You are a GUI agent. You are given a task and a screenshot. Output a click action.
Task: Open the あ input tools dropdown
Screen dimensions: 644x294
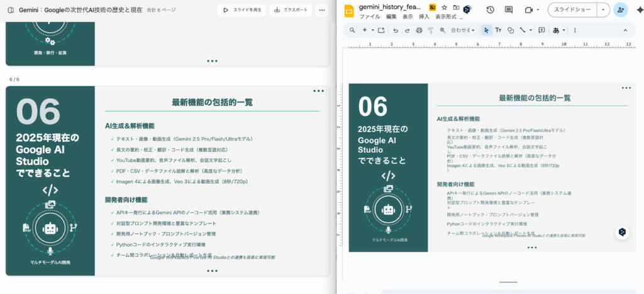click(x=558, y=30)
